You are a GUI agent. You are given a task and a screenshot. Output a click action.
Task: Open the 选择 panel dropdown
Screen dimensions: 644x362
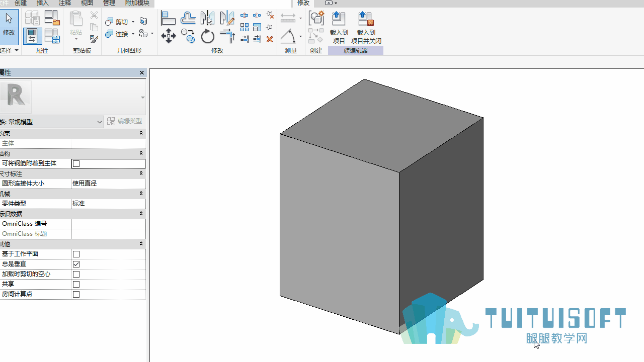pos(10,50)
